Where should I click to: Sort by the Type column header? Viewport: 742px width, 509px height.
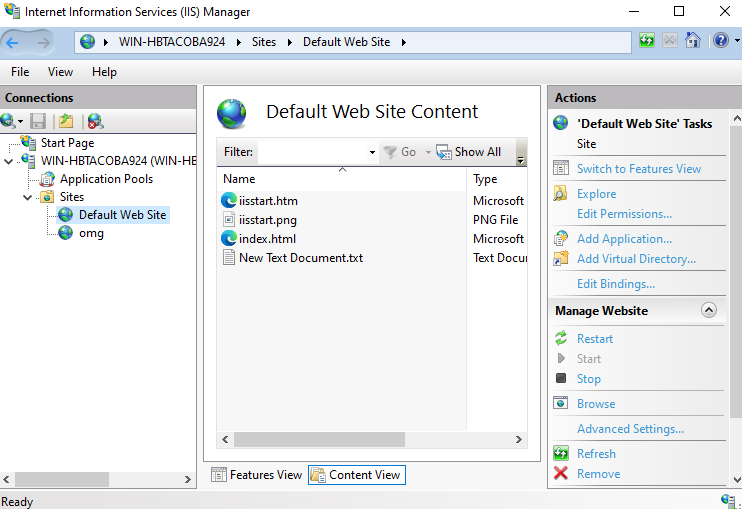point(497,179)
